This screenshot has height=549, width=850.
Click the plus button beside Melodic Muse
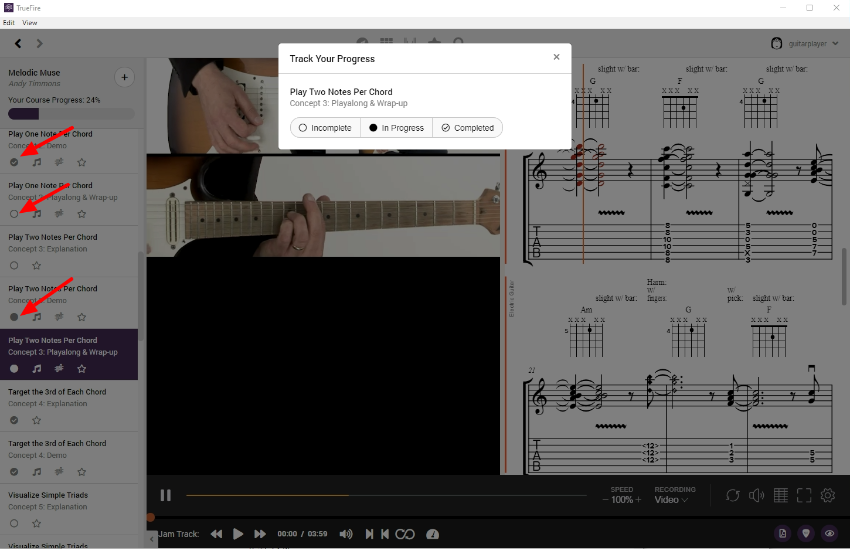(x=124, y=77)
